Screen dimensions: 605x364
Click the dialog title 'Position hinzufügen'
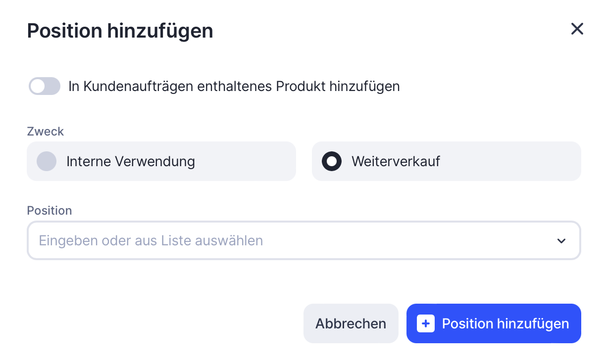pos(120,31)
